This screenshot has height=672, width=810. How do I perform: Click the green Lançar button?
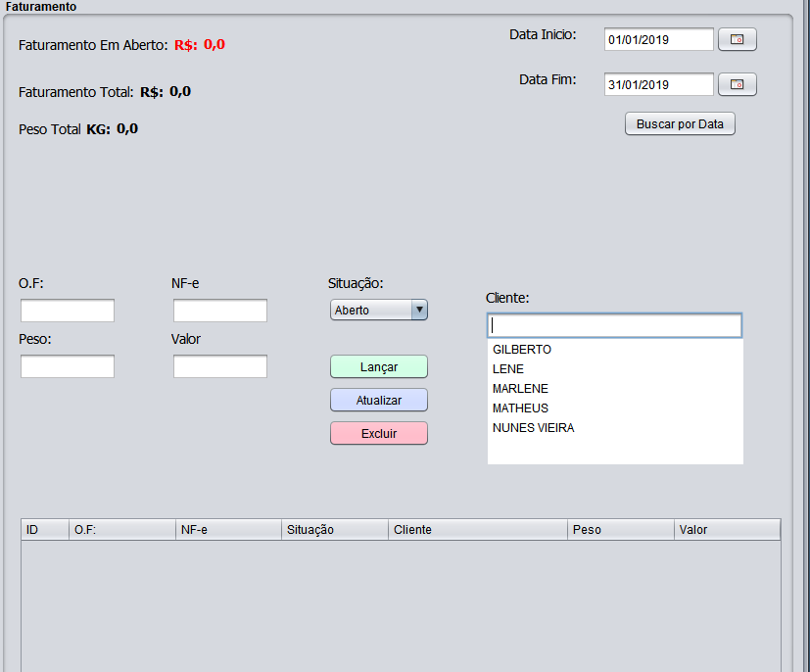[379, 366]
